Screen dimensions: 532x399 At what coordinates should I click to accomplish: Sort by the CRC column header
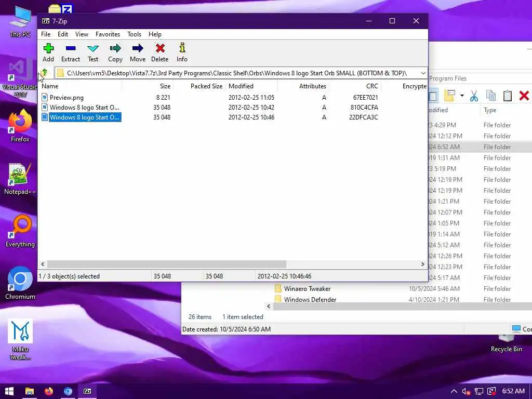[355, 86]
